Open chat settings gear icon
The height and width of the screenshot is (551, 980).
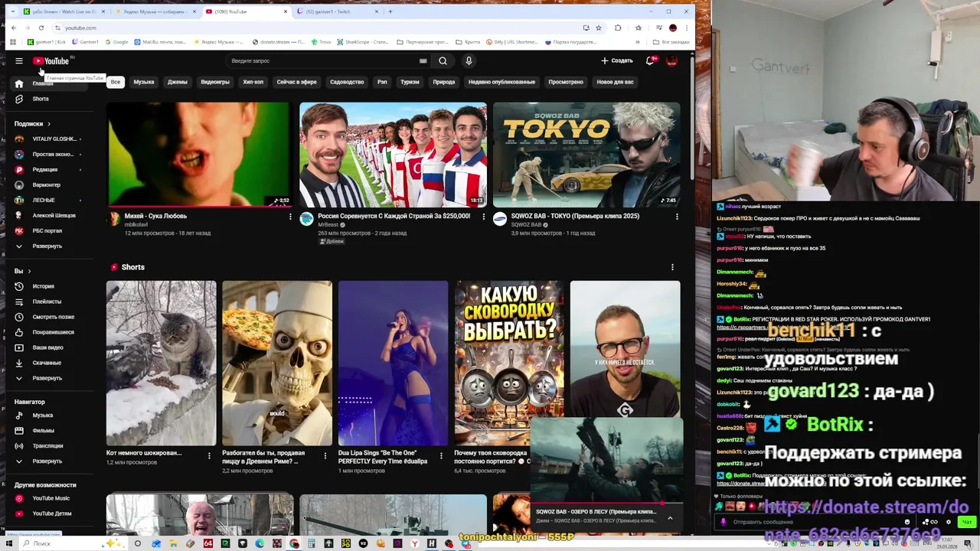click(x=949, y=522)
